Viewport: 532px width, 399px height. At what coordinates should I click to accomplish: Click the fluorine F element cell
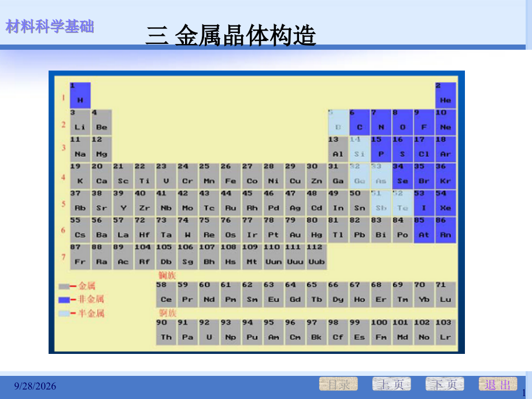[424, 123]
